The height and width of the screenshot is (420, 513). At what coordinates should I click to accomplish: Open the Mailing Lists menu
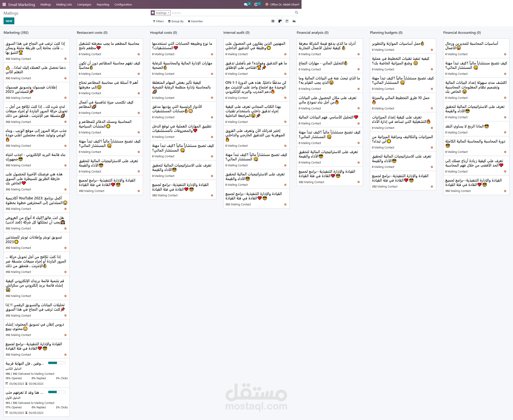pyautogui.click(x=64, y=4)
